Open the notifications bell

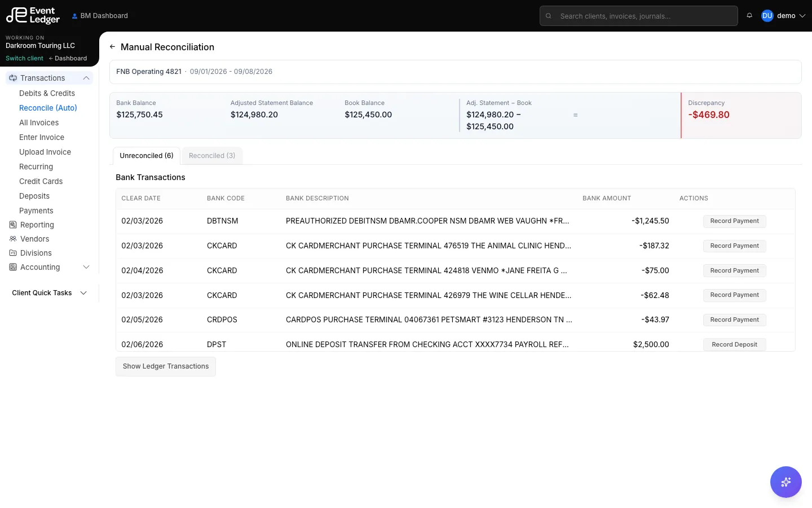click(749, 16)
